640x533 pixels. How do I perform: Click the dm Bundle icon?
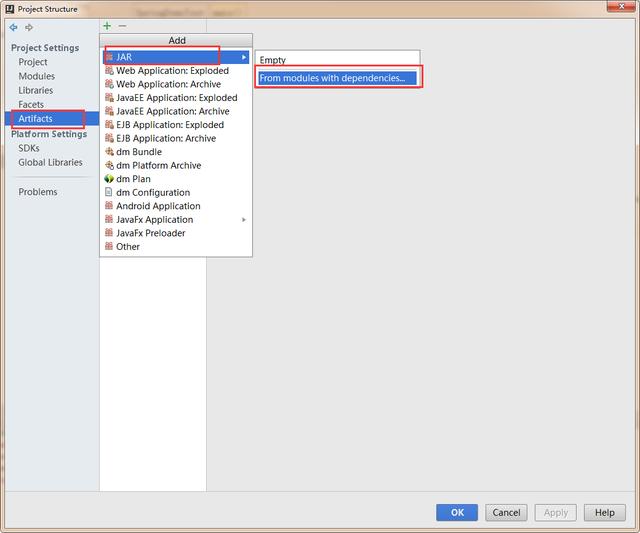click(x=109, y=152)
